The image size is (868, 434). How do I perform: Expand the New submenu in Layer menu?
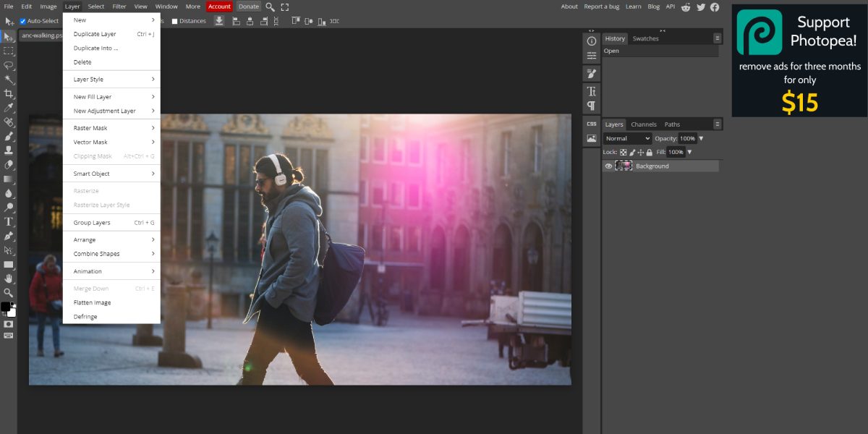[78, 20]
